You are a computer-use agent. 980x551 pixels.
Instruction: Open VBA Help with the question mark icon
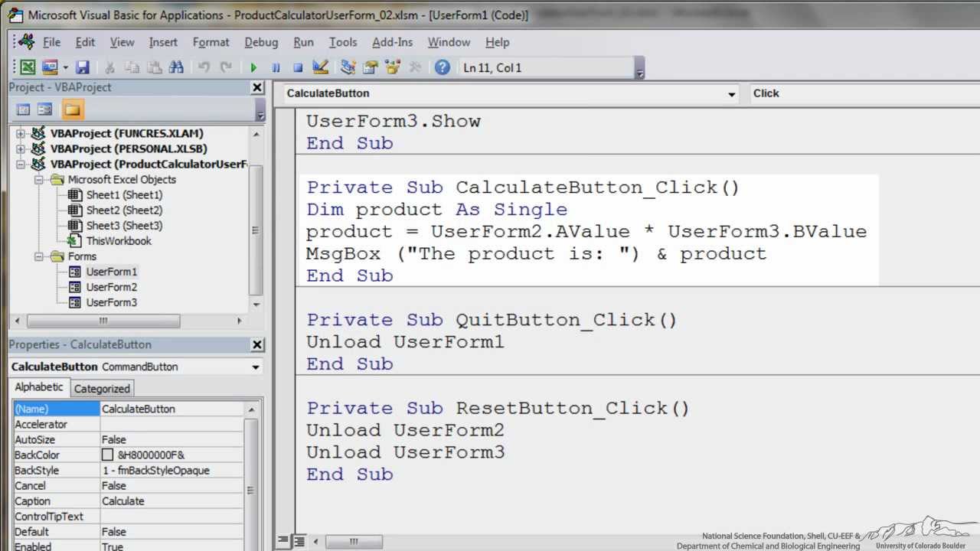(x=442, y=67)
